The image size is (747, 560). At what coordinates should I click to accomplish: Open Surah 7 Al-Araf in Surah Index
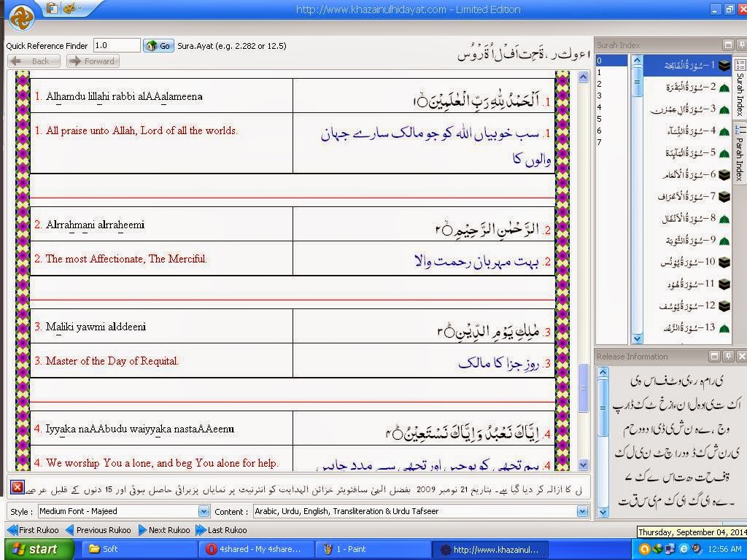[x=688, y=196]
